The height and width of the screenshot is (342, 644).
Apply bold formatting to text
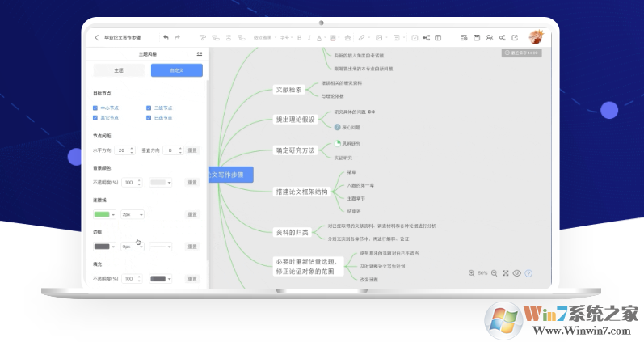click(298, 37)
